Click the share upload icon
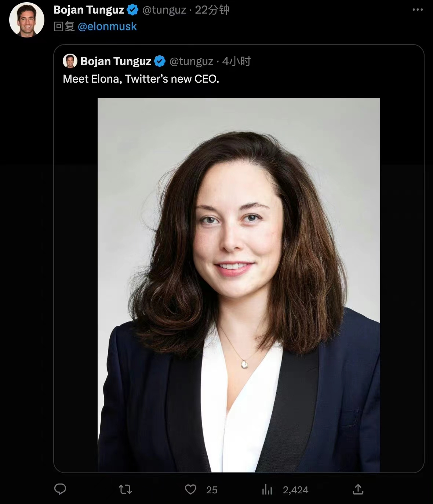 [358, 489]
